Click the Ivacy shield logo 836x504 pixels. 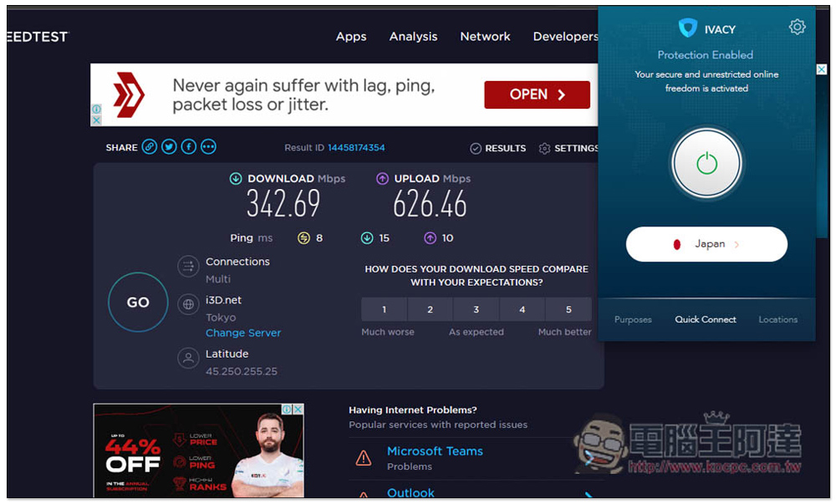coord(688,28)
